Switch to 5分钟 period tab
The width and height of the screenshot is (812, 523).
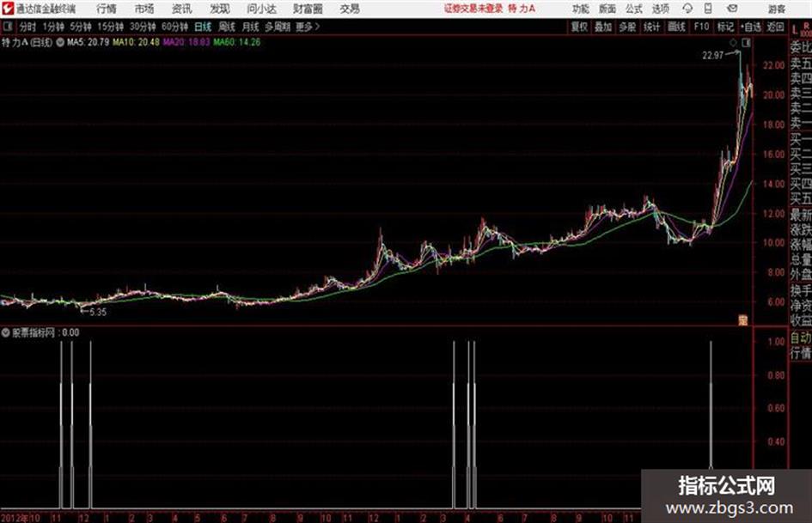point(80,27)
